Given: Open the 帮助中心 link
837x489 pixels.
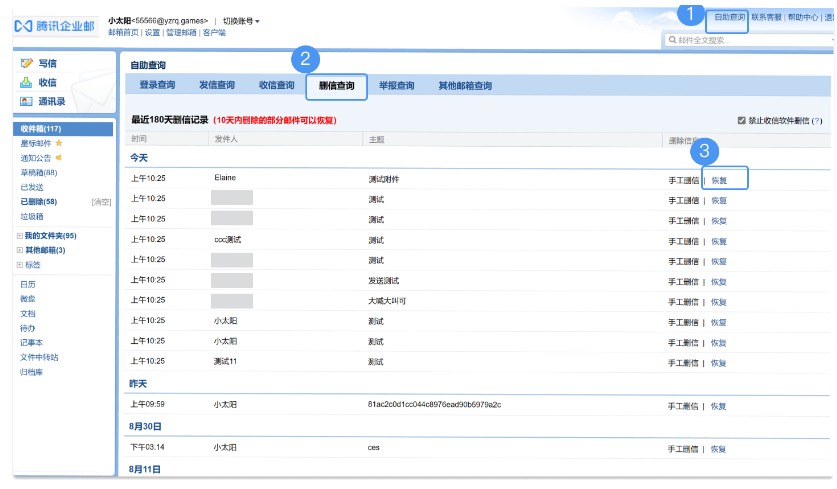Looking at the screenshot, I should 802,18.
